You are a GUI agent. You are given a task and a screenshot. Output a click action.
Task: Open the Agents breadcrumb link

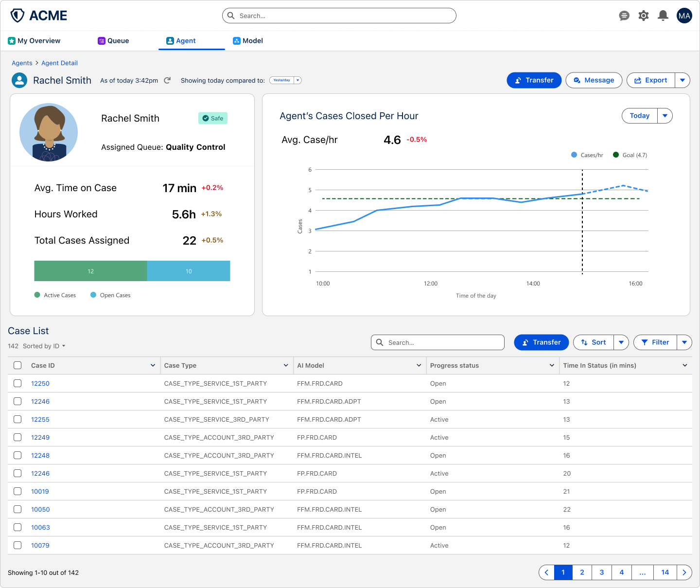tap(22, 63)
